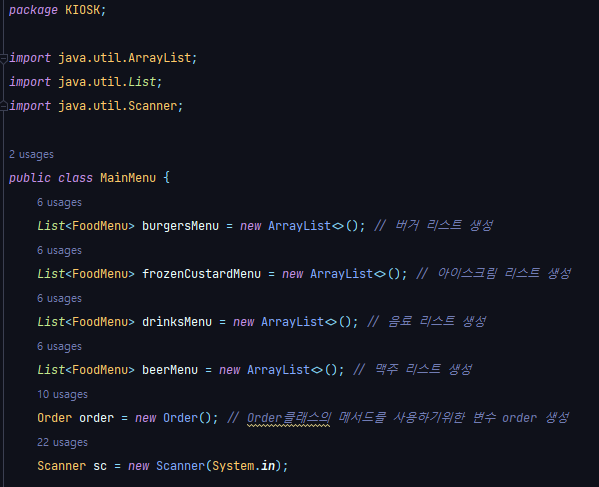Screen dimensions: 599x487
Task: Click the drinksMenu variable name
Action: (177, 322)
